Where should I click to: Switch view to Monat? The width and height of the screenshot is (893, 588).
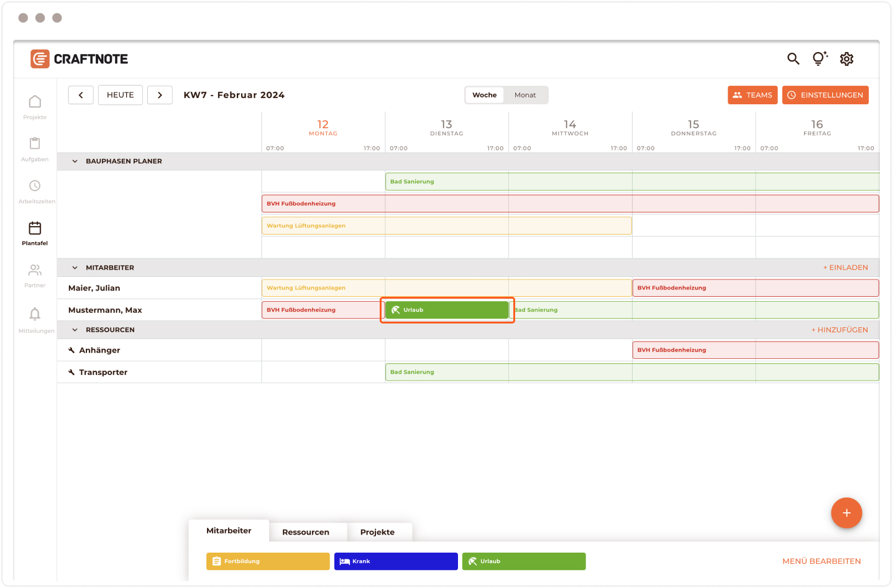525,95
